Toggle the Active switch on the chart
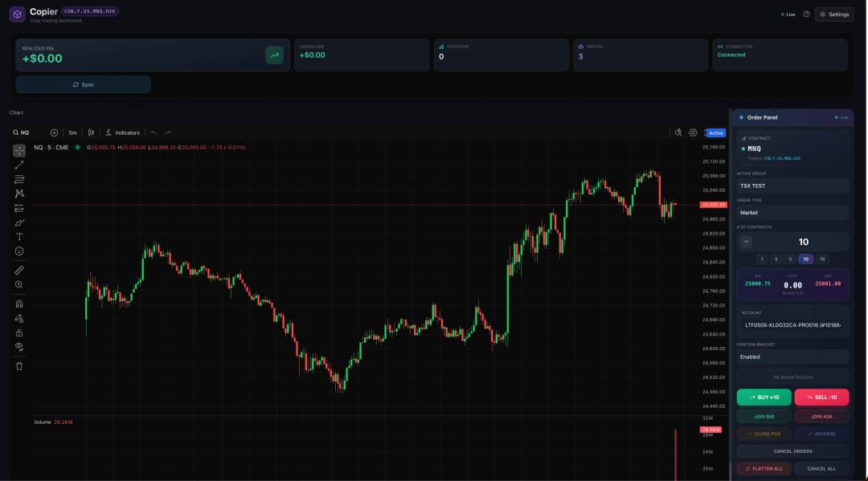This screenshot has width=868, height=481. 714,132
